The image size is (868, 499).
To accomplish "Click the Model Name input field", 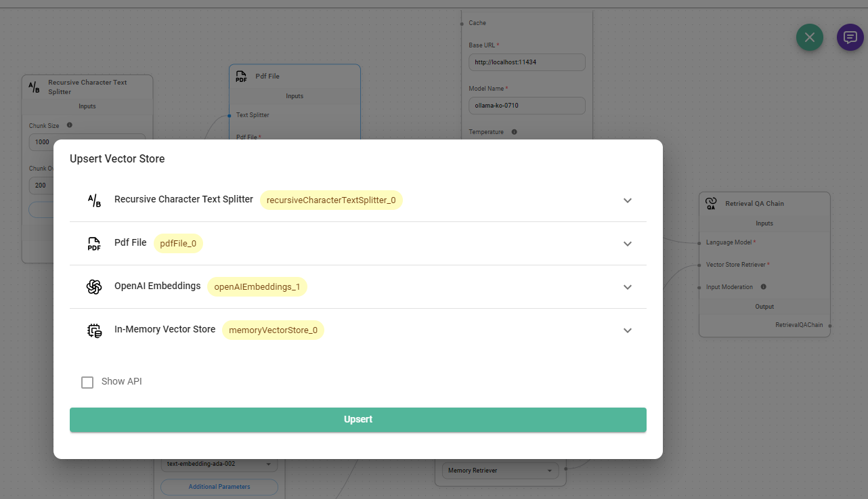I will tap(527, 106).
